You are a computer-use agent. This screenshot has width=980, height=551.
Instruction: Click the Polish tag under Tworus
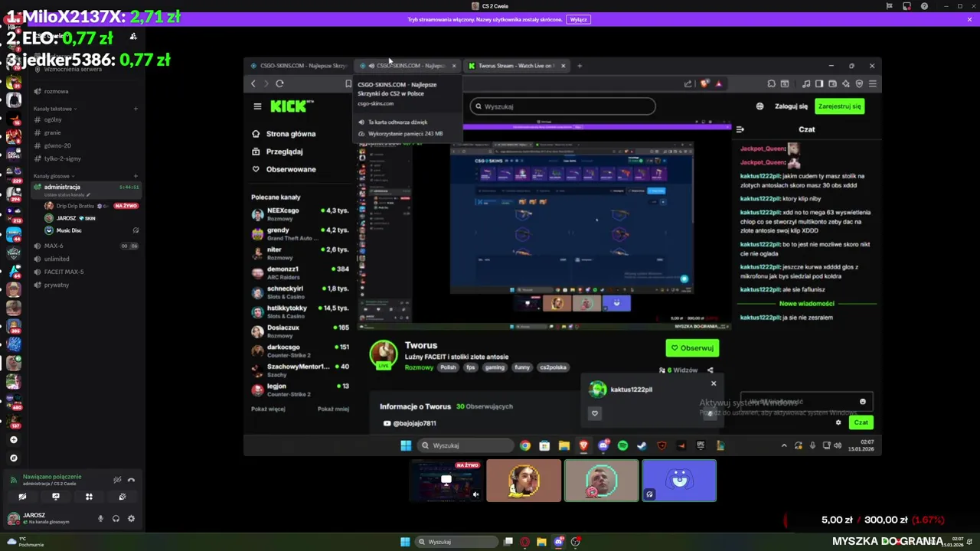[x=448, y=367]
